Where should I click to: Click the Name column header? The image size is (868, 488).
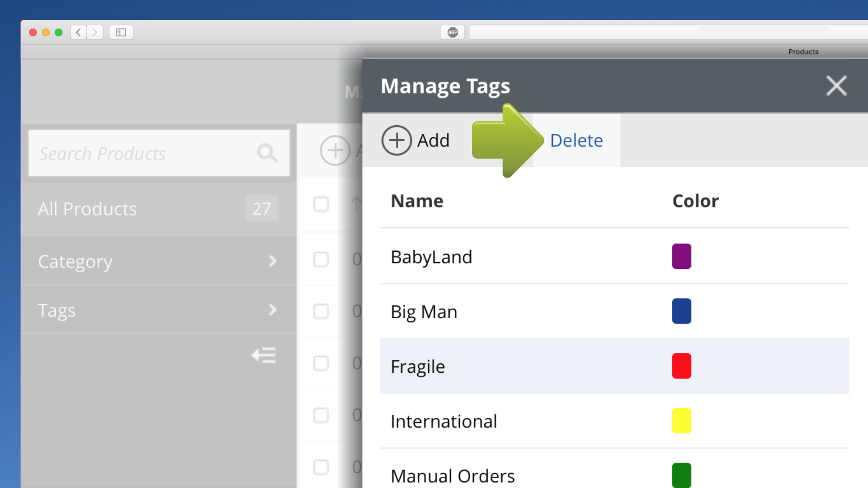tap(417, 201)
